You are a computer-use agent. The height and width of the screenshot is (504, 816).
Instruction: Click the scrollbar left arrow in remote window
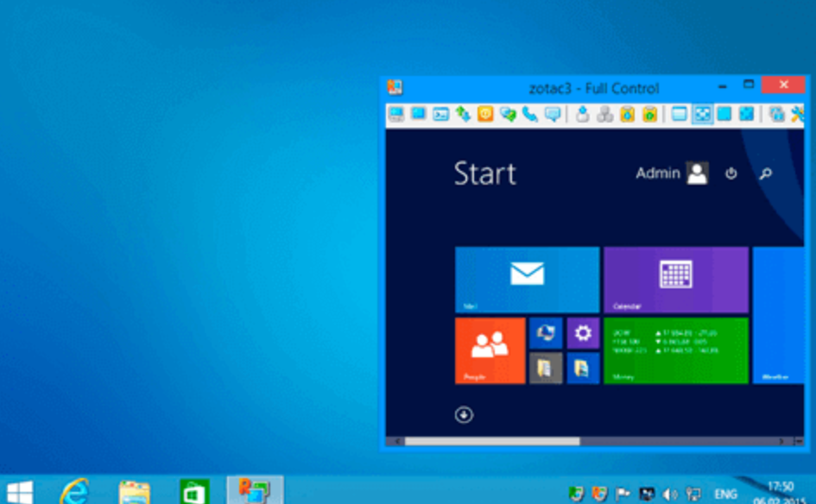(x=397, y=441)
